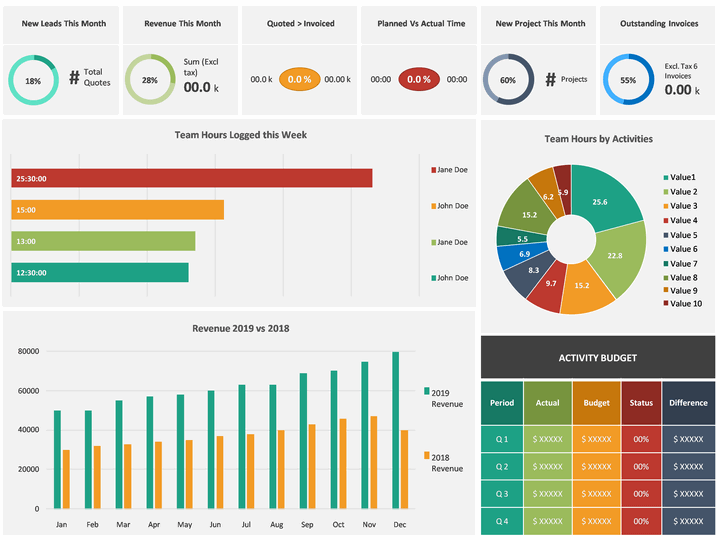Click the 22.8 pie slice
Image resolution: width=720 pixels, height=540 pixels.
(x=620, y=257)
